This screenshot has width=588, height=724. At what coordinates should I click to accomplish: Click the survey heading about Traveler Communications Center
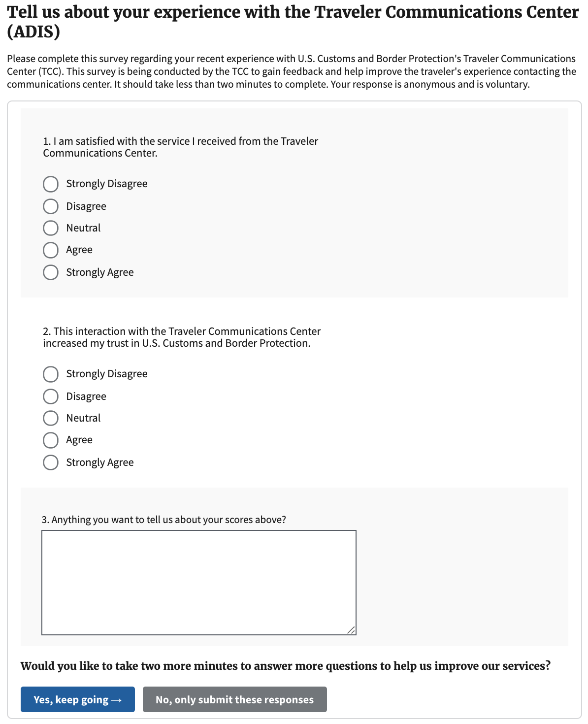(x=293, y=22)
